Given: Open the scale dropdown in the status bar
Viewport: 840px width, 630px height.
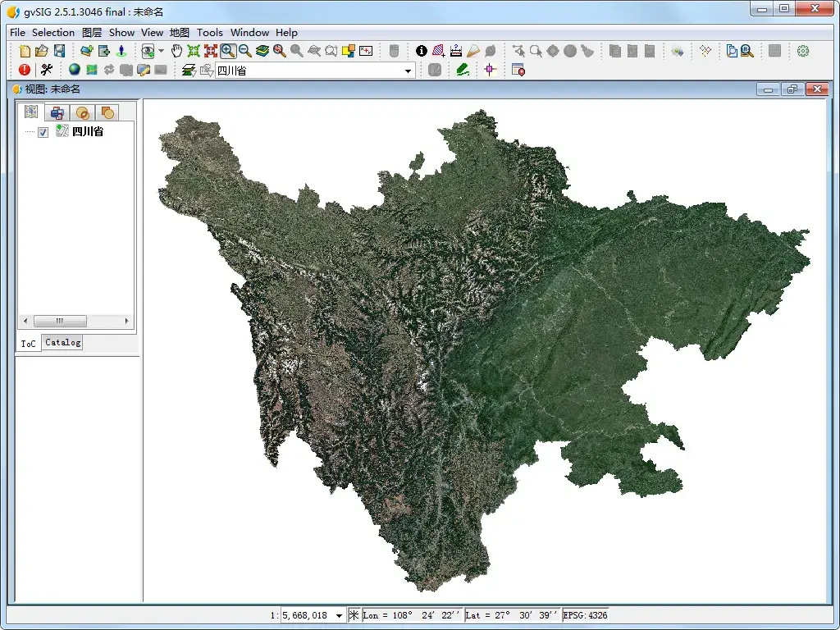Looking at the screenshot, I should click(x=340, y=614).
